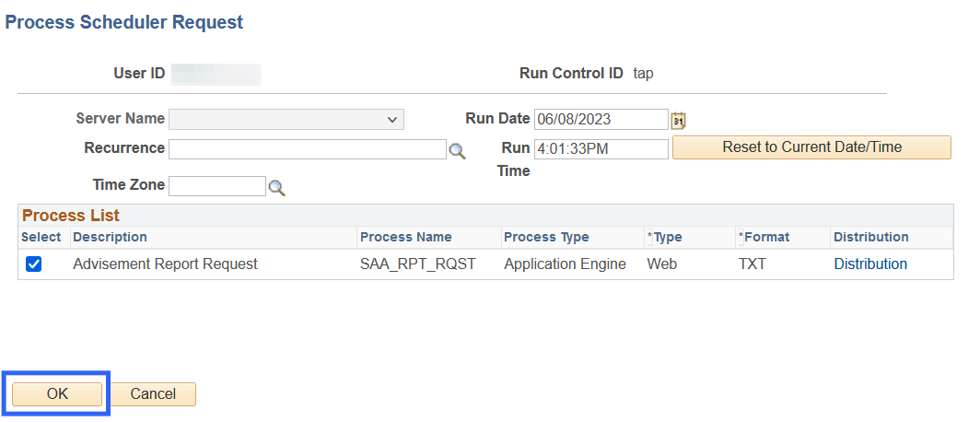
Task: Open the Distribution link in the process row
Action: 870,264
